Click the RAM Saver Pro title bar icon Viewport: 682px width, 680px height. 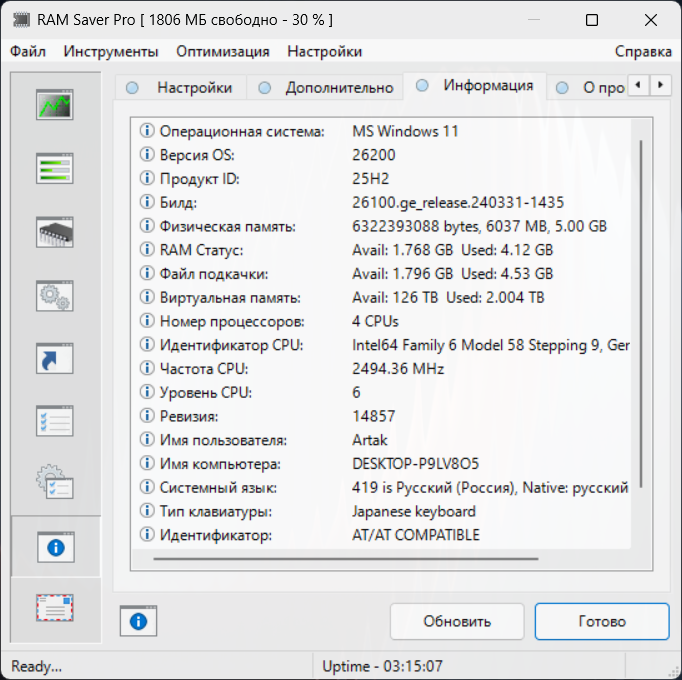point(21,20)
